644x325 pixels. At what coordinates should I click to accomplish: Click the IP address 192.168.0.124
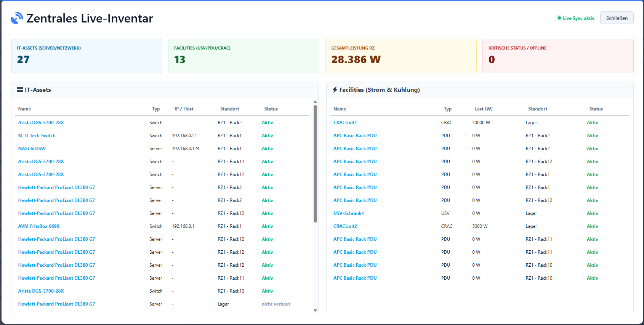[186, 149]
